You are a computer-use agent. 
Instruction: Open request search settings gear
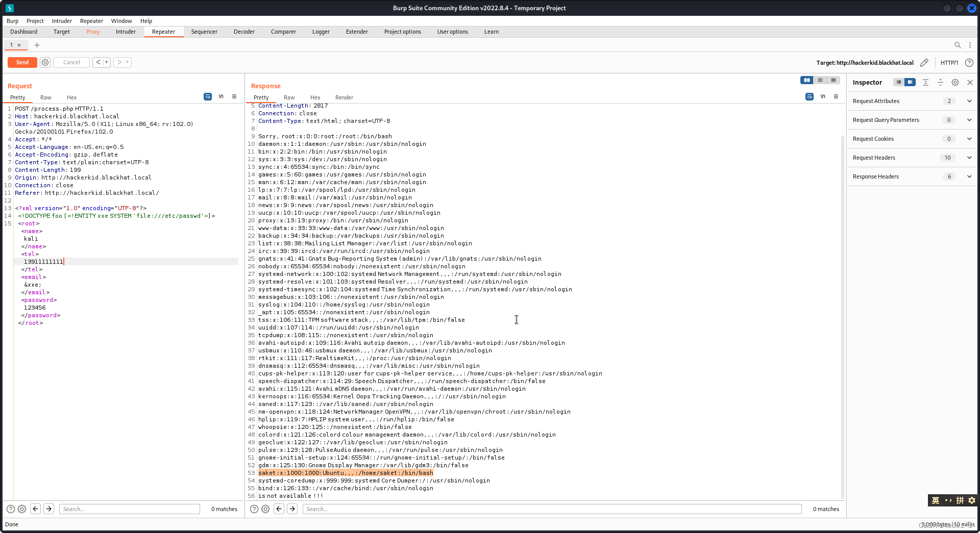pyautogui.click(x=22, y=509)
